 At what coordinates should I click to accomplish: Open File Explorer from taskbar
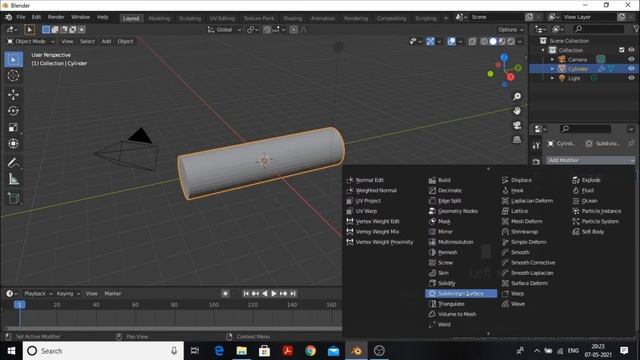click(x=242, y=351)
